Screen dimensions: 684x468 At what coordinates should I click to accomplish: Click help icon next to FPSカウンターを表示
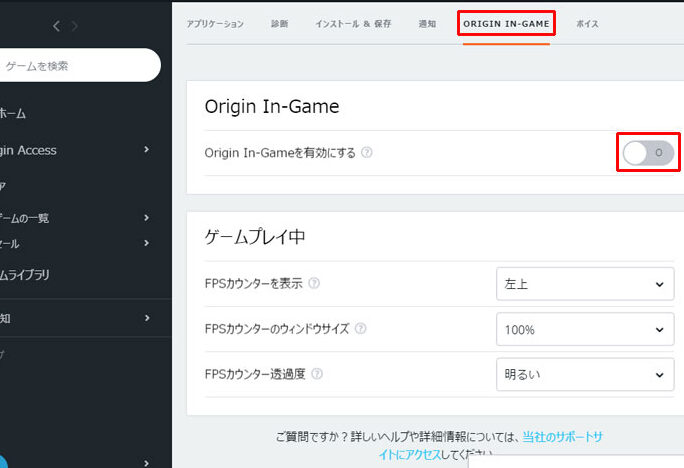314,284
